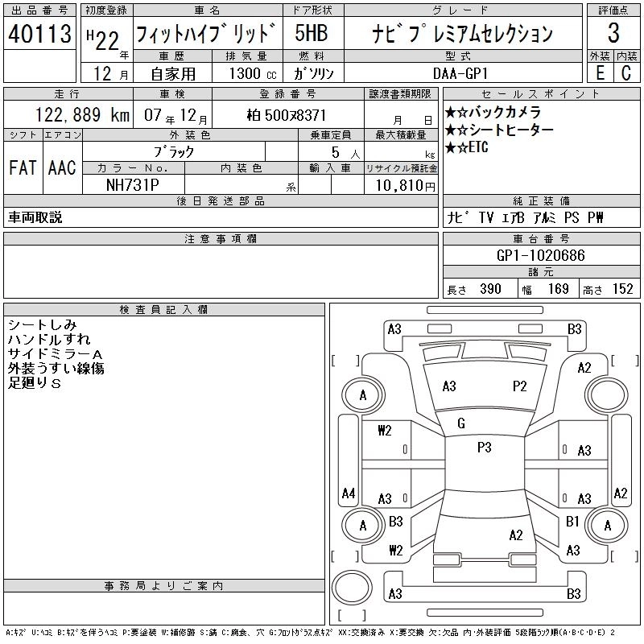Select the recycle deposit 10,810円
Screen dimensions: 644x644
coord(401,185)
